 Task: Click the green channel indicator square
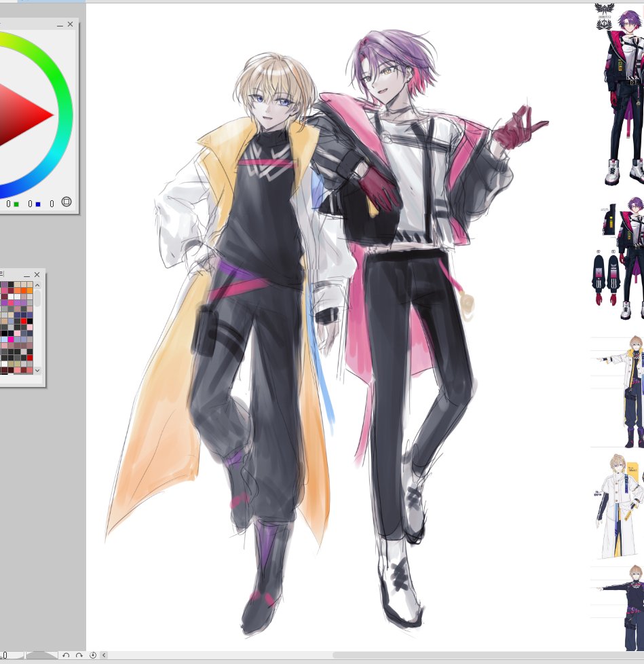coord(16,204)
